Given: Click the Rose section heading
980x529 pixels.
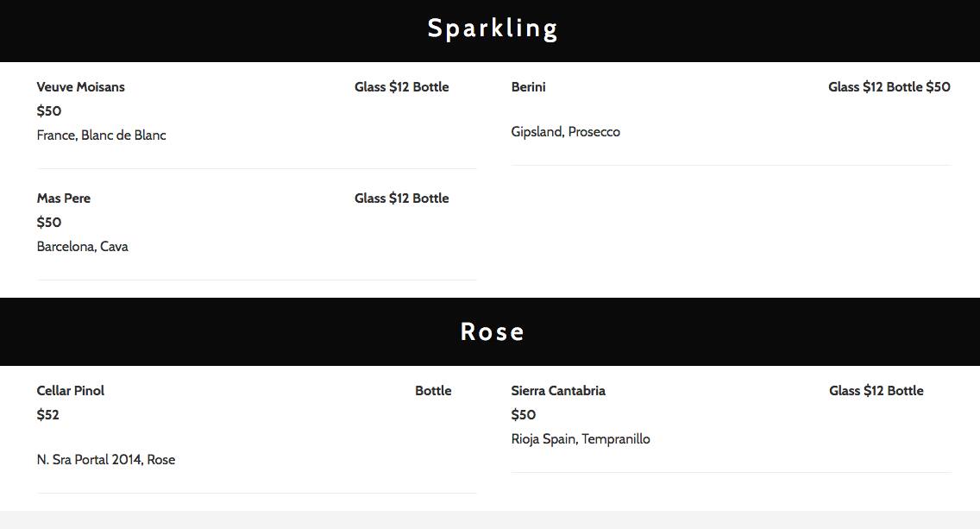Looking at the screenshot, I should 493,331.
